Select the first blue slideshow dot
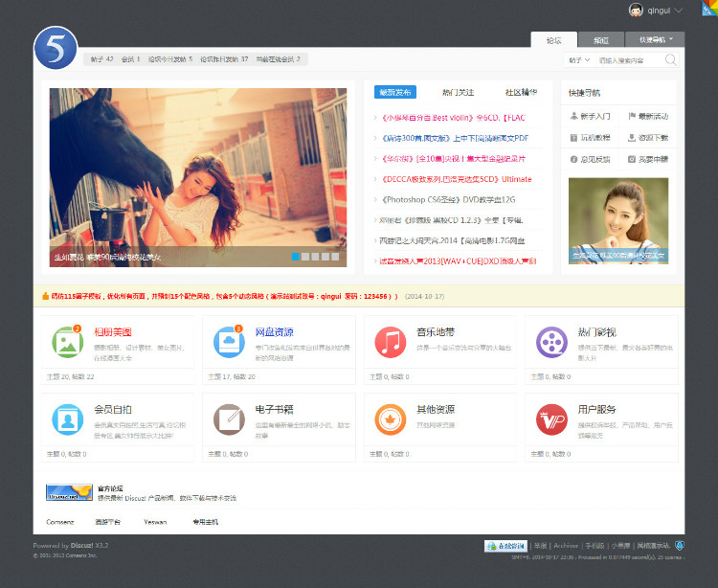 tap(296, 257)
